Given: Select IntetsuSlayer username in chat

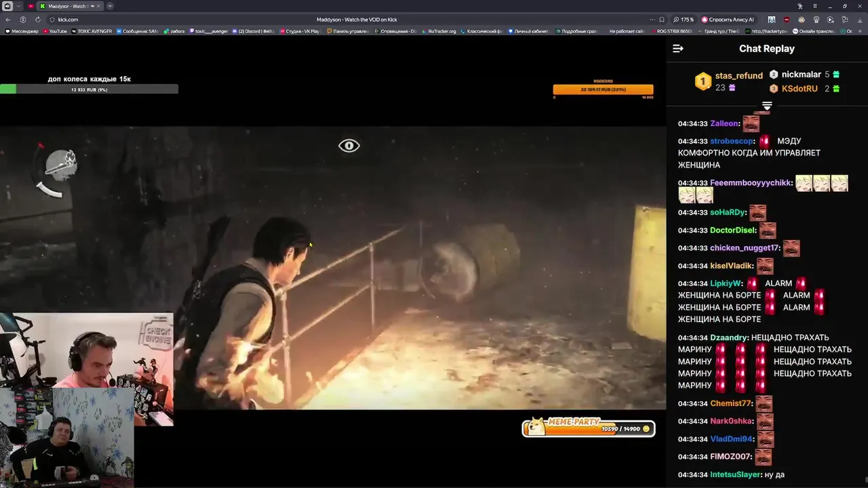Looking at the screenshot, I should 736,474.
